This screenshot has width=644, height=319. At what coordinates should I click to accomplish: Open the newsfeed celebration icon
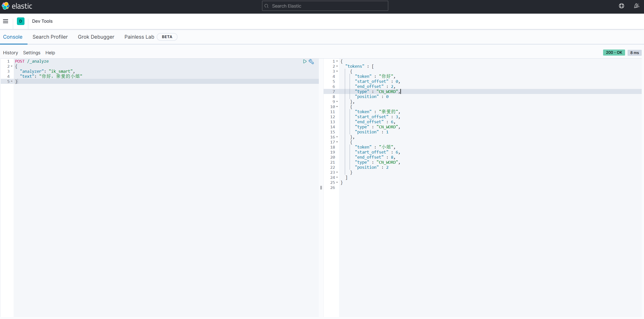(636, 6)
